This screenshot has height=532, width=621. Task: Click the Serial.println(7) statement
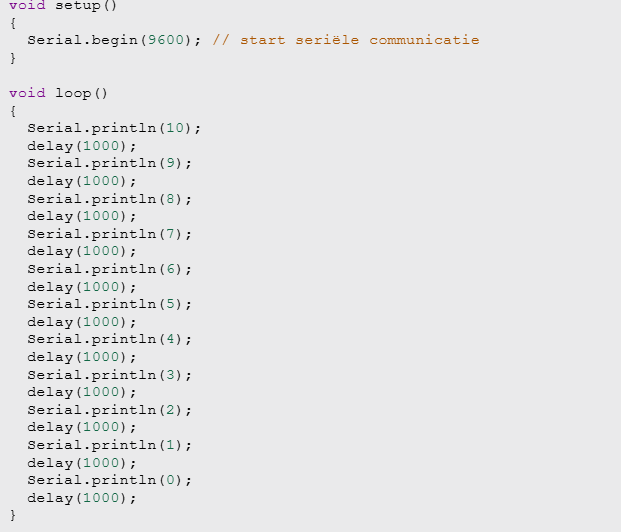coord(109,234)
